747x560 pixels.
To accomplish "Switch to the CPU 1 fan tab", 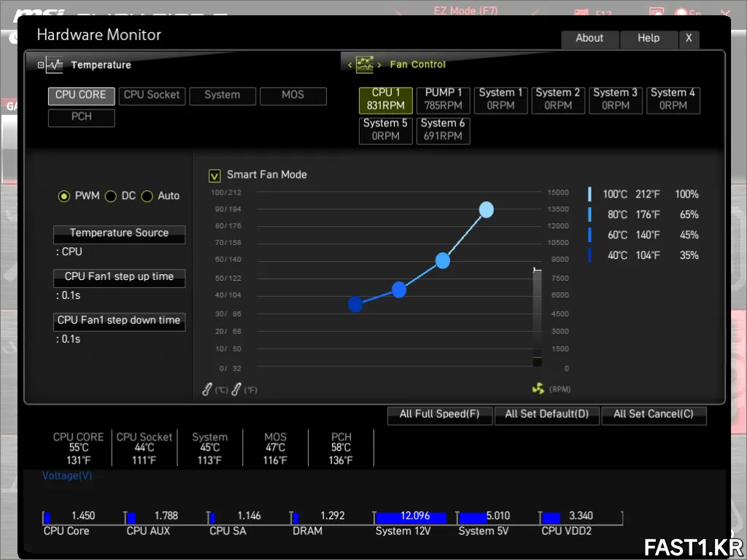I will click(385, 99).
